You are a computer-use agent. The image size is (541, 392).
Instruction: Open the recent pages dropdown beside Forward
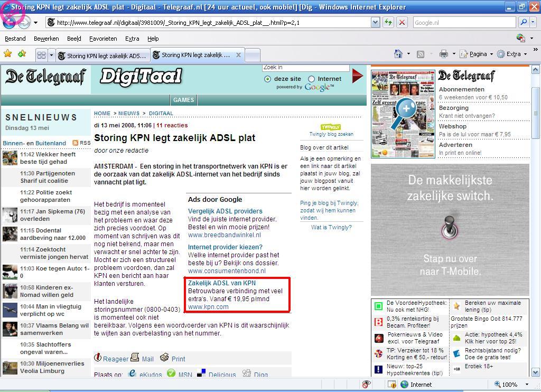pyautogui.click(x=35, y=23)
